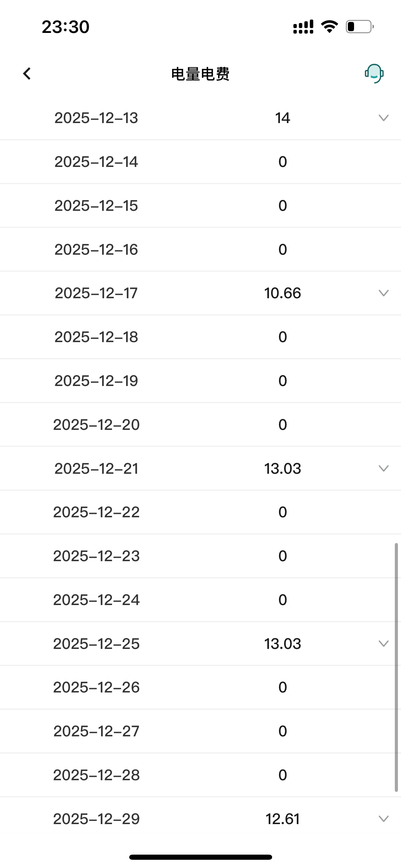Tap the 12.61 value on 2025-12-29
The height and width of the screenshot is (868, 401).
pos(282,819)
